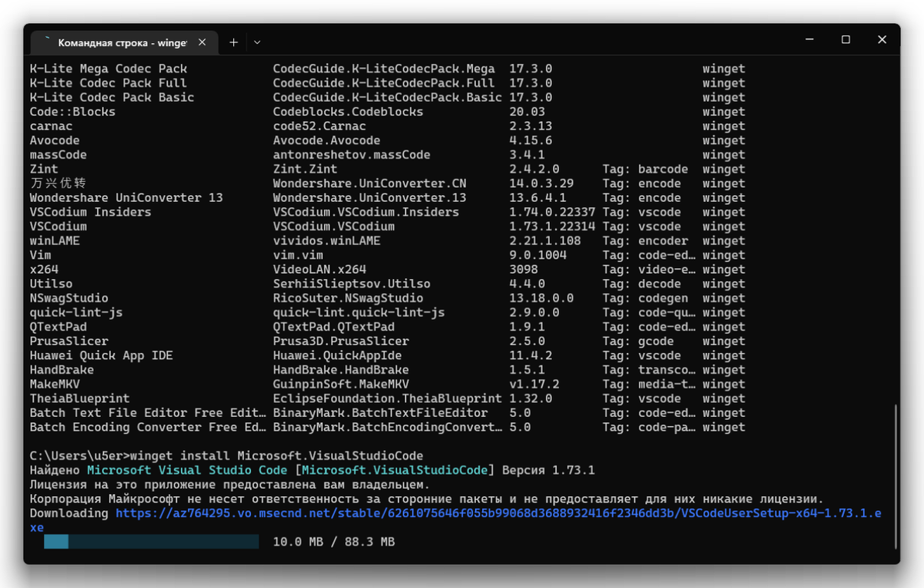Click the K-Lite Codec Pack Basic name
Image resolution: width=924 pixels, height=588 pixels.
pos(112,97)
